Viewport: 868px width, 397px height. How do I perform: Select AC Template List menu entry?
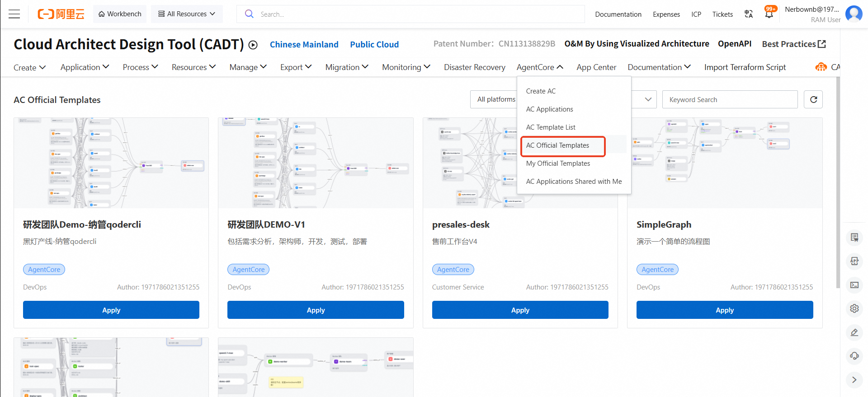click(x=574, y=127)
